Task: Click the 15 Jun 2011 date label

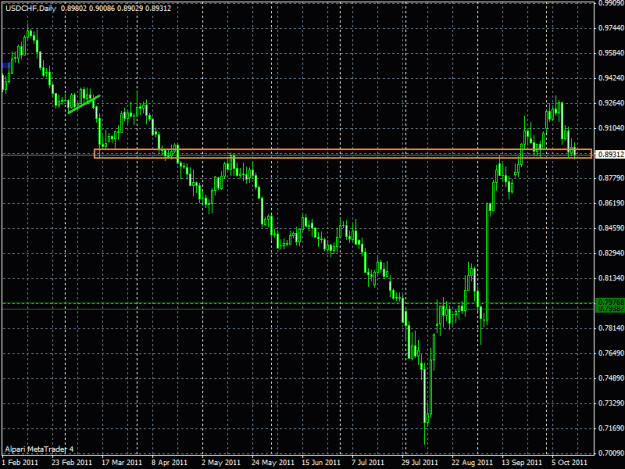Action: [321, 462]
